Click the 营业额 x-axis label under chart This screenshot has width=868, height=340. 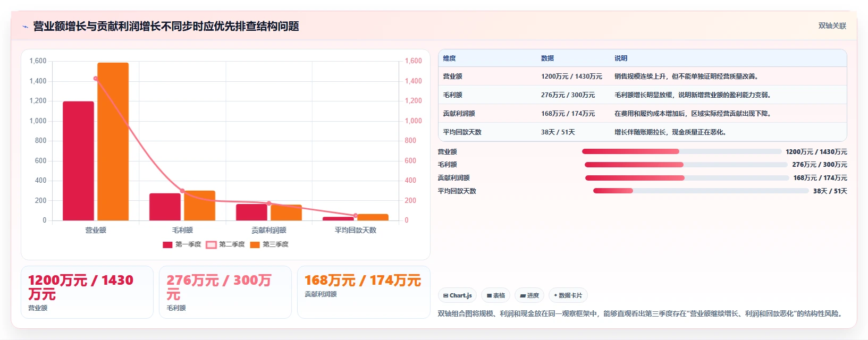coord(96,230)
